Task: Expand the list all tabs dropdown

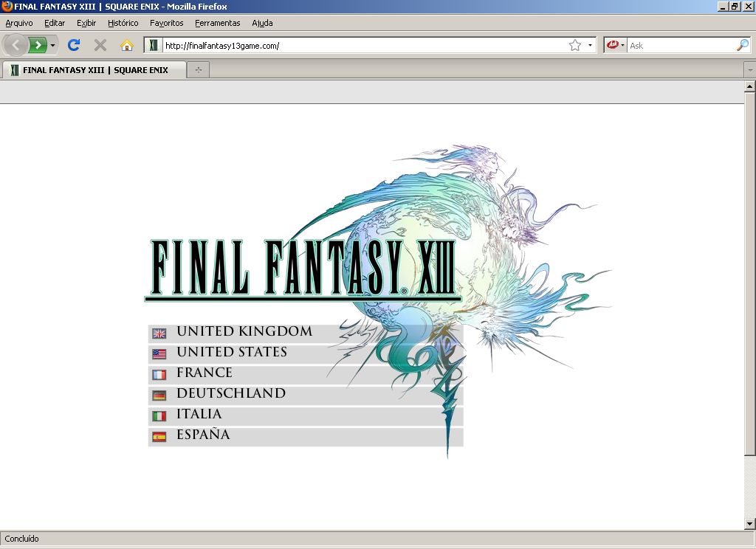Action: [749, 70]
